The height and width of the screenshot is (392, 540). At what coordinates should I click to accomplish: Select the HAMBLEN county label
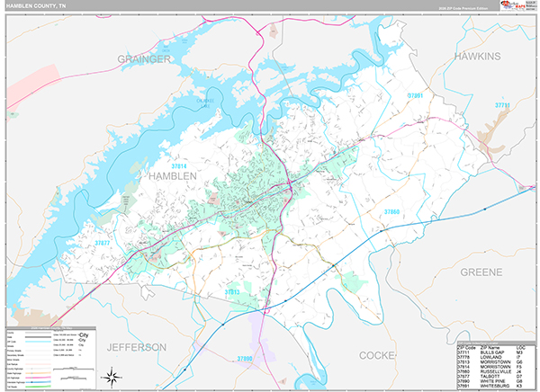point(173,176)
